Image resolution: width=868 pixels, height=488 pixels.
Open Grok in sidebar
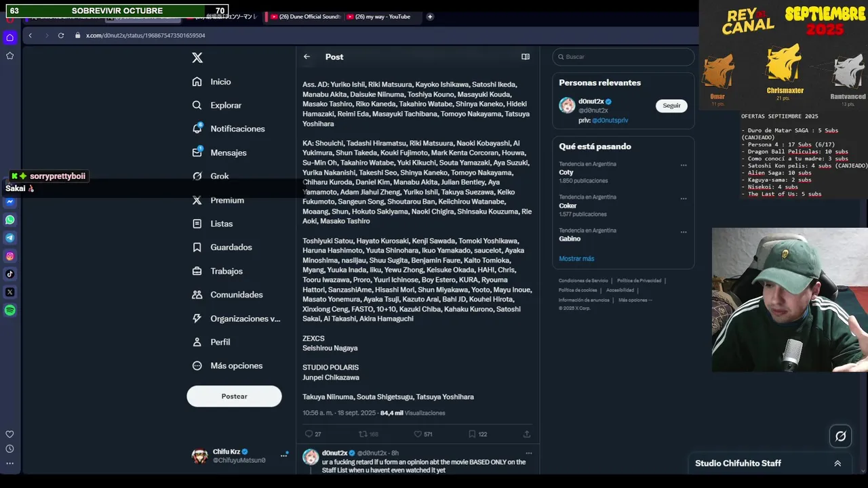(210, 176)
